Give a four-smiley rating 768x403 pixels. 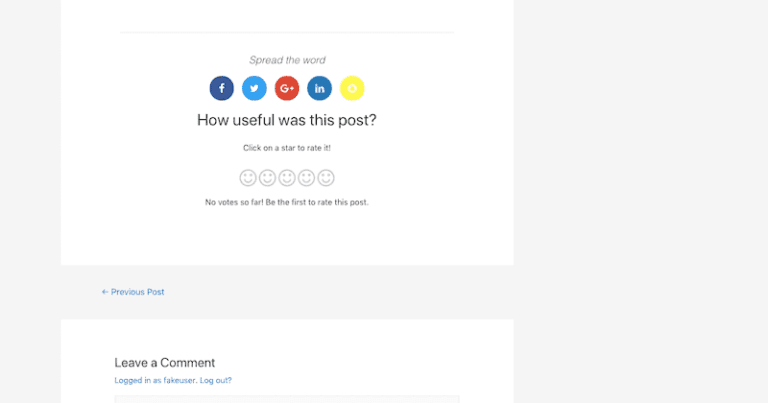pos(306,178)
